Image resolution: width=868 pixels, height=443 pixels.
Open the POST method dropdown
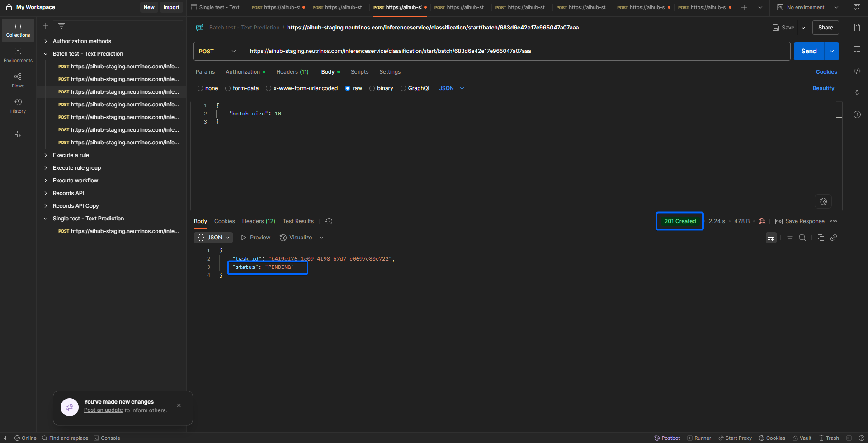[218, 51]
